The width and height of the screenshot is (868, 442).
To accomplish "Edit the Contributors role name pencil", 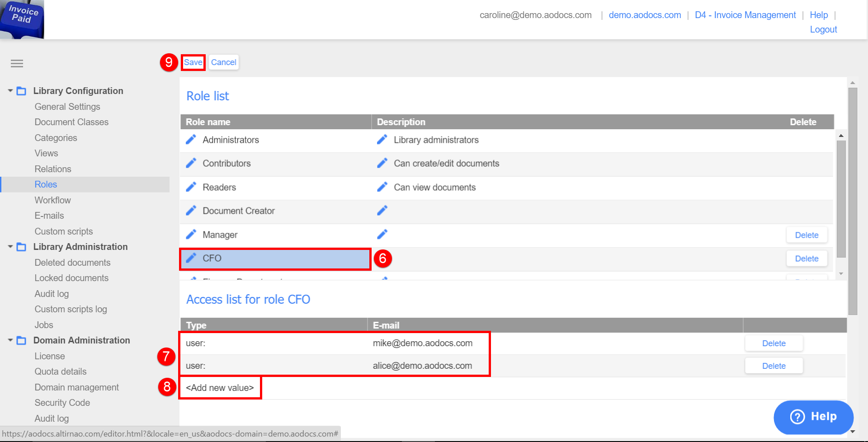I will (191, 163).
